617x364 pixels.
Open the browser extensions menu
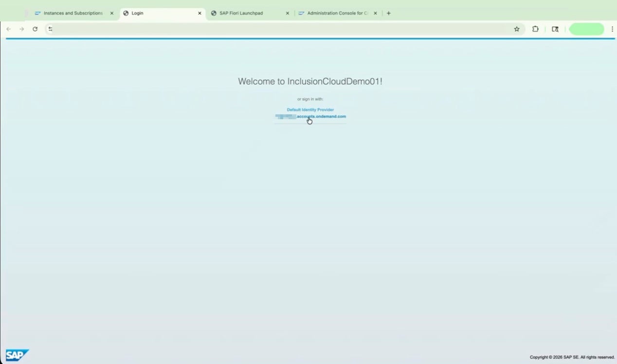click(535, 29)
